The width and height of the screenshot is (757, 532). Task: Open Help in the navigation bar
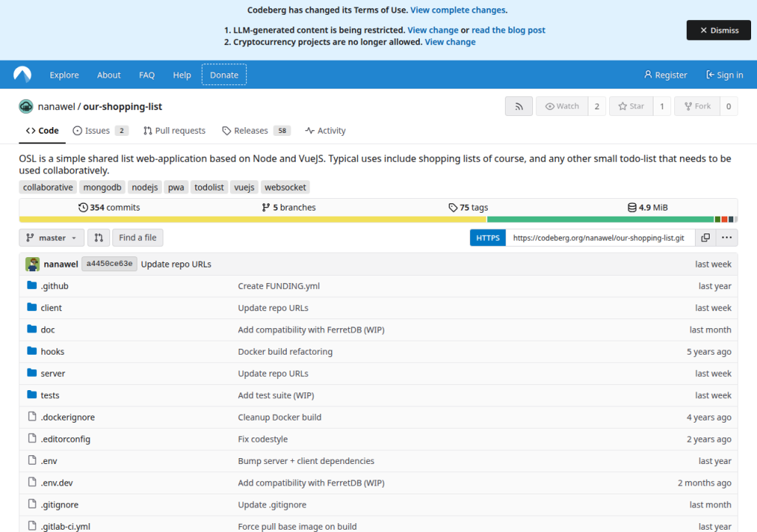tap(182, 75)
